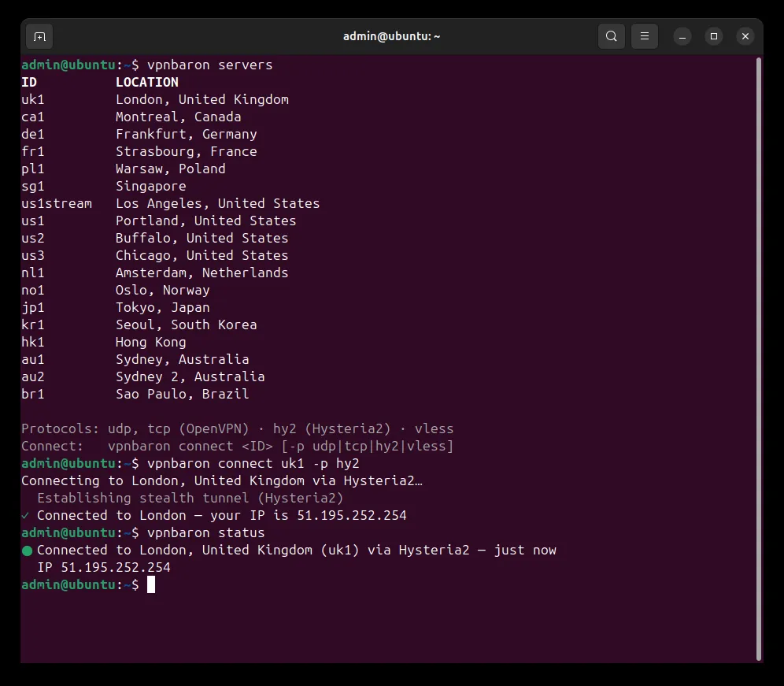Click the LOCATION column header
Viewport: 784px width, 686px height.
(x=147, y=82)
